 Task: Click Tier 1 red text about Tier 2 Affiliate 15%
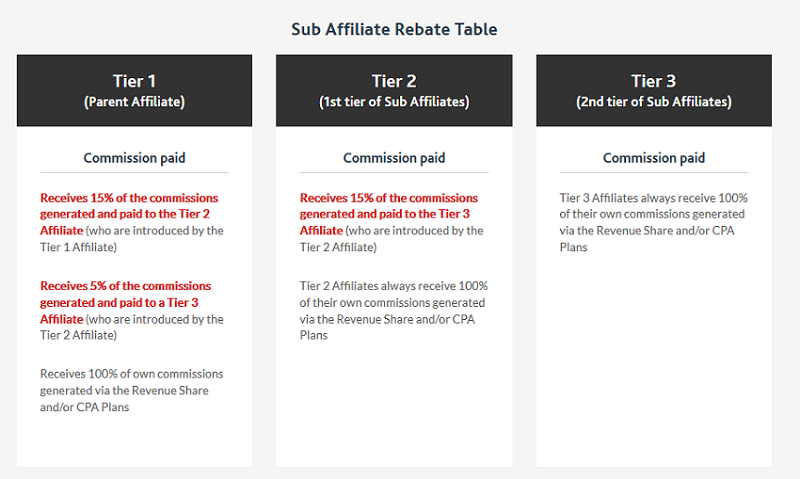[x=129, y=214]
